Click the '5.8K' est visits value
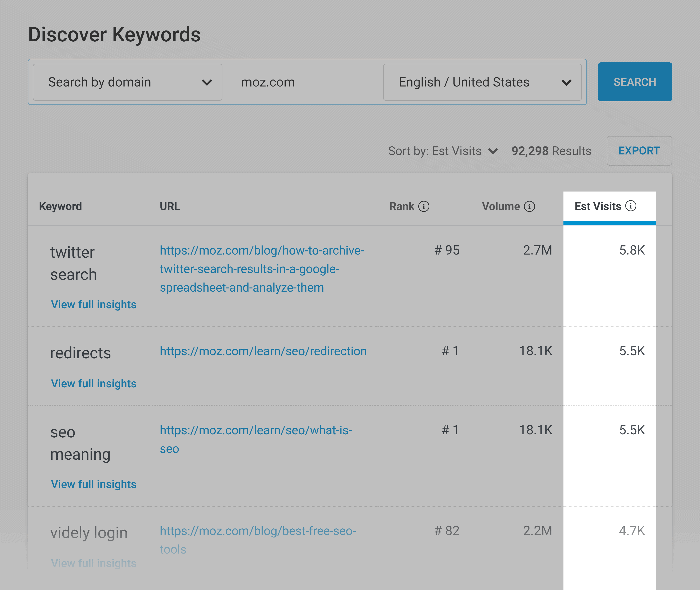 pyautogui.click(x=632, y=250)
